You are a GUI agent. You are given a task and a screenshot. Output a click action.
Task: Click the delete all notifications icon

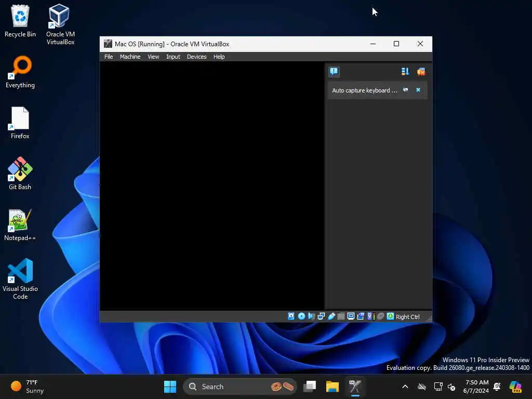click(x=421, y=71)
